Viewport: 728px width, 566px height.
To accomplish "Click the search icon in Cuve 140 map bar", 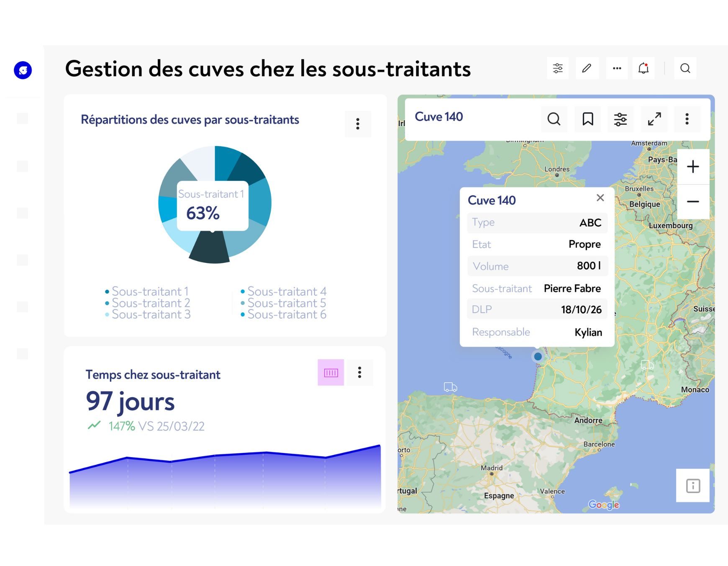I will click(554, 119).
